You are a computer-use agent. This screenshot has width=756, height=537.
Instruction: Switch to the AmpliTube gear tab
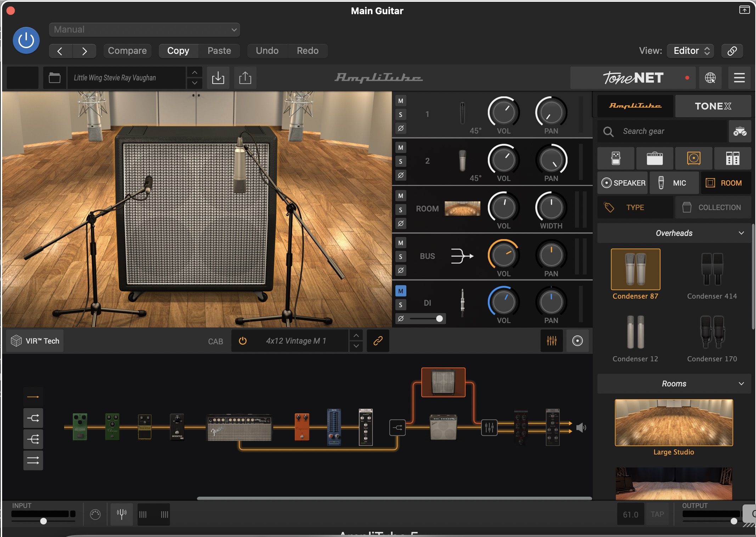coord(635,106)
